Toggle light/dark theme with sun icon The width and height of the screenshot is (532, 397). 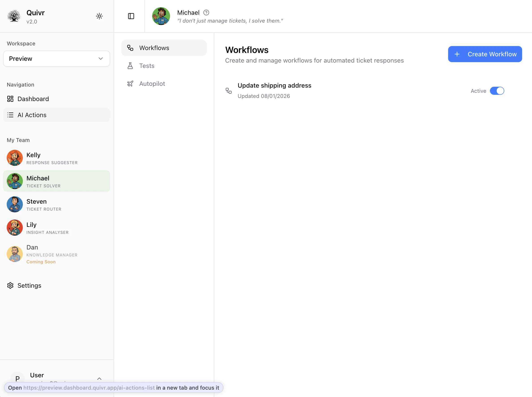tap(99, 16)
